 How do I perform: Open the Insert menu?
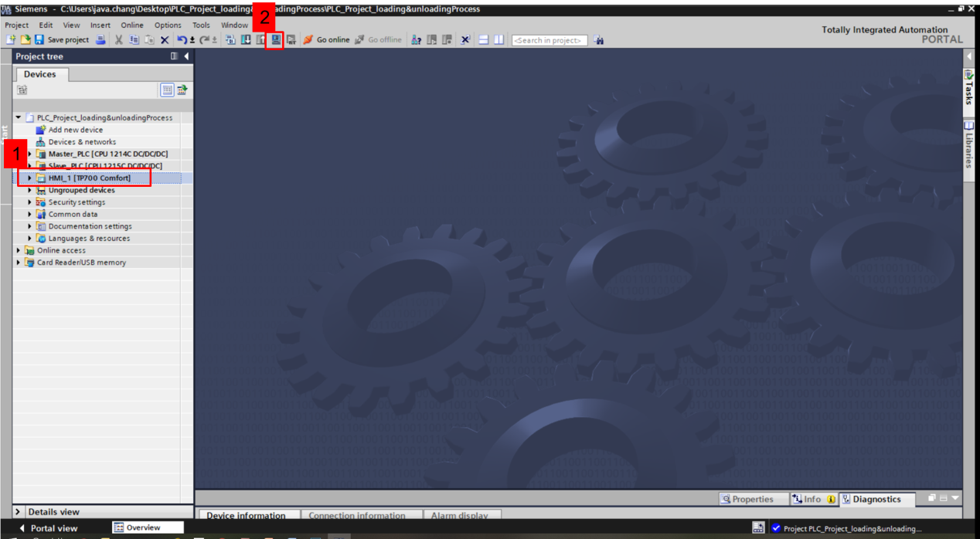(100, 25)
